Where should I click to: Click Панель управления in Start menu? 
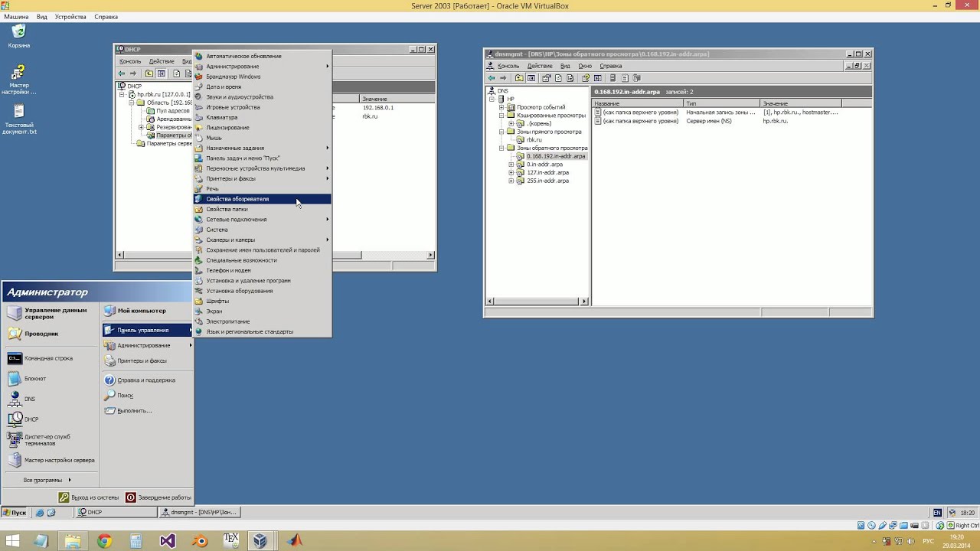pyautogui.click(x=147, y=330)
